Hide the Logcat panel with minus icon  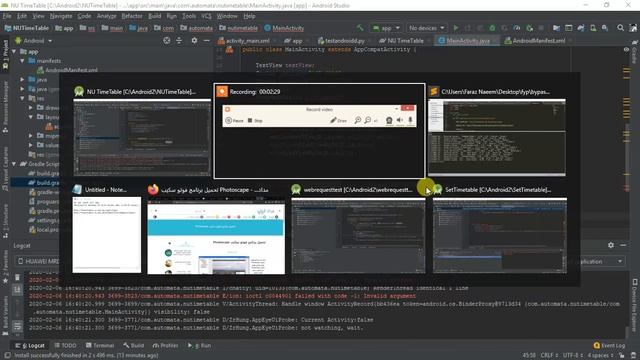coord(623,245)
